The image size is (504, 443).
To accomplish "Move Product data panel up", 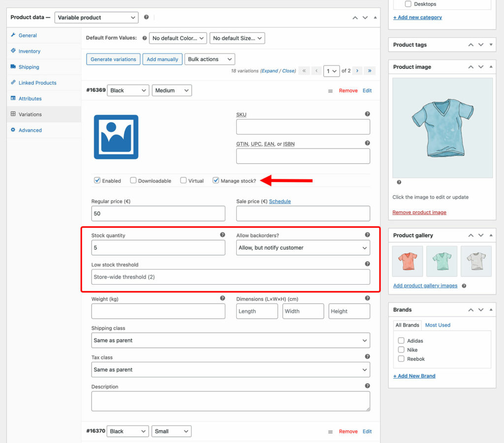I will pos(355,17).
